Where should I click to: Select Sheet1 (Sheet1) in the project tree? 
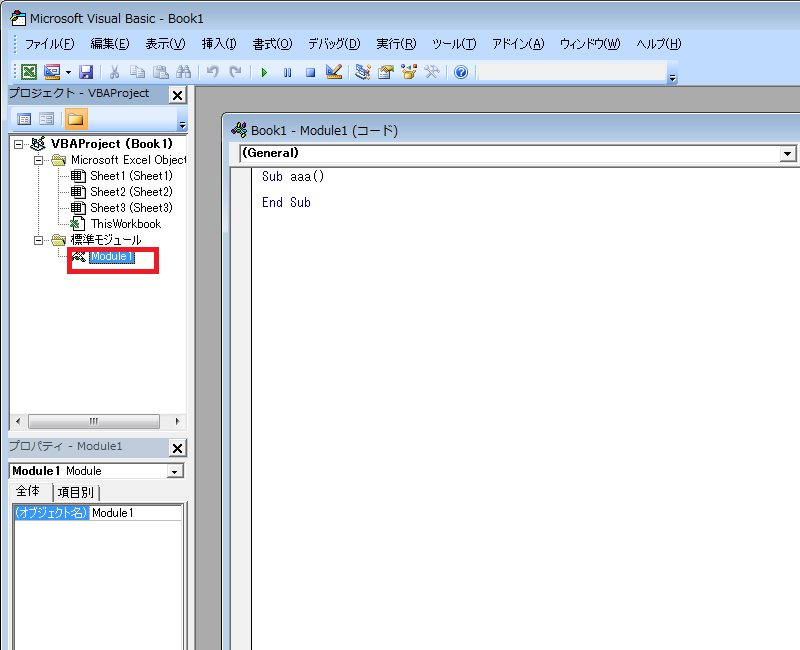click(132, 176)
